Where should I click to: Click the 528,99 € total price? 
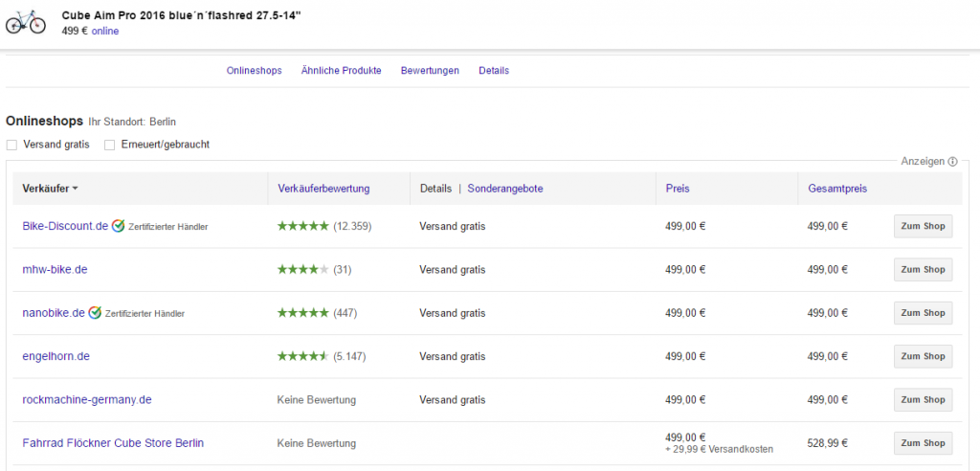828,443
